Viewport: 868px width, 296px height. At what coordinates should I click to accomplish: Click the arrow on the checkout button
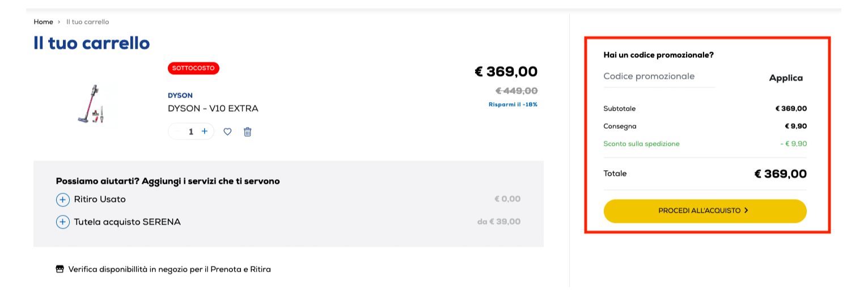tap(746, 210)
